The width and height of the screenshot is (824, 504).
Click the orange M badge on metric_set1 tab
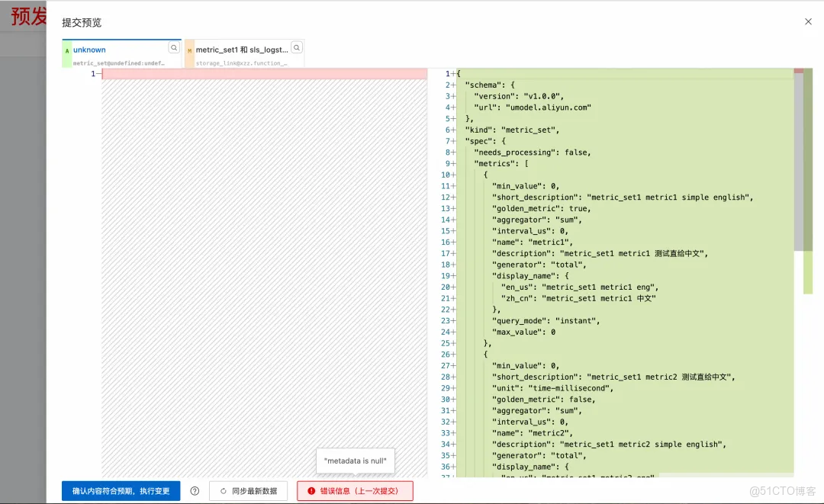[189, 49]
